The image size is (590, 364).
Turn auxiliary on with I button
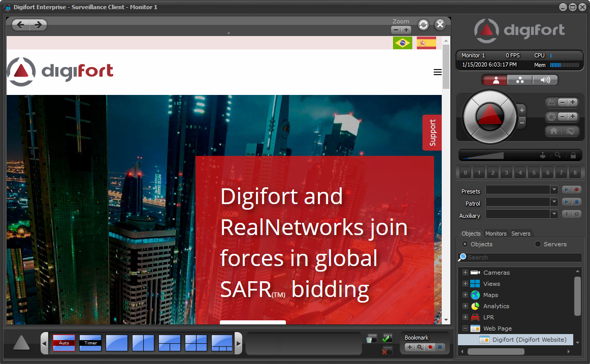pyautogui.click(x=567, y=214)
